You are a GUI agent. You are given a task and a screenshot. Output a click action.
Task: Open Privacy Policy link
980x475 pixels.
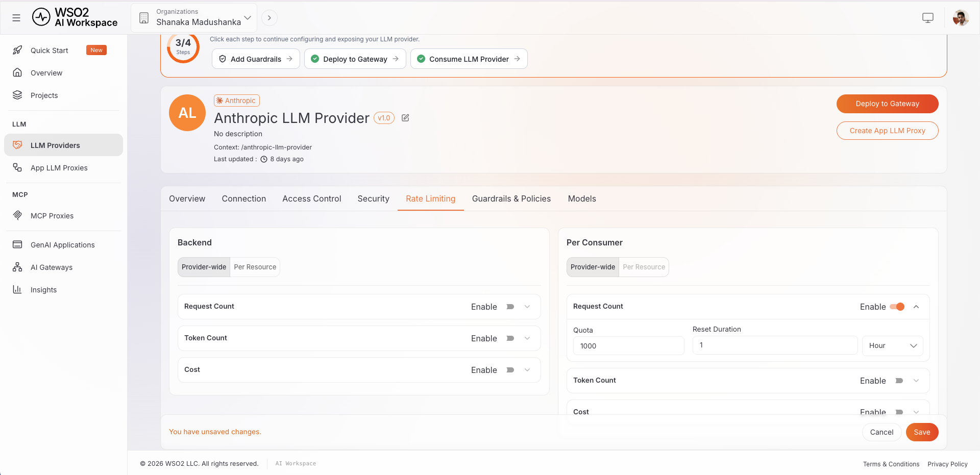click(947, 464)
